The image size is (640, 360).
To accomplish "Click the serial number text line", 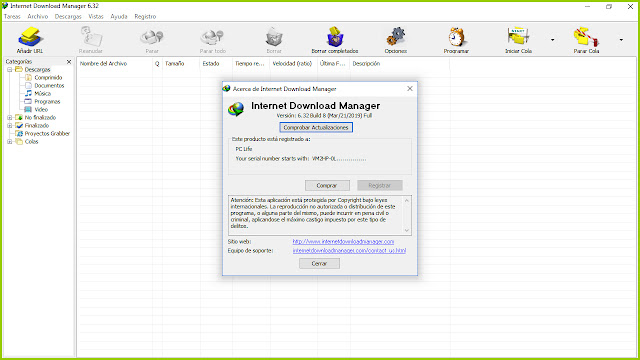I will (300, 159).
